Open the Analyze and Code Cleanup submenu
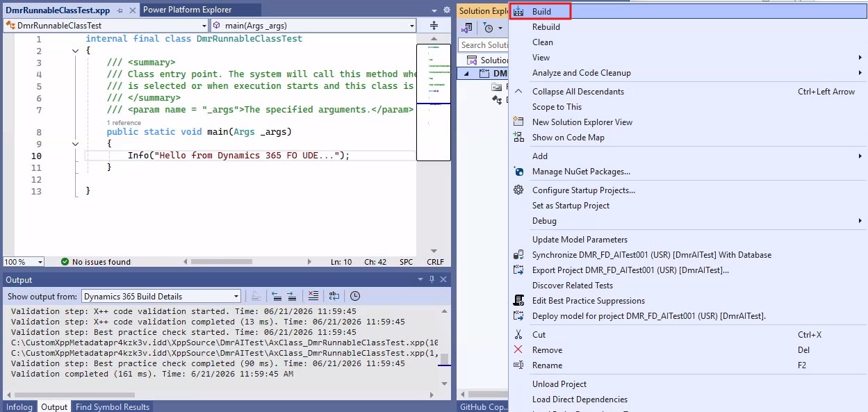 point(688,72)
